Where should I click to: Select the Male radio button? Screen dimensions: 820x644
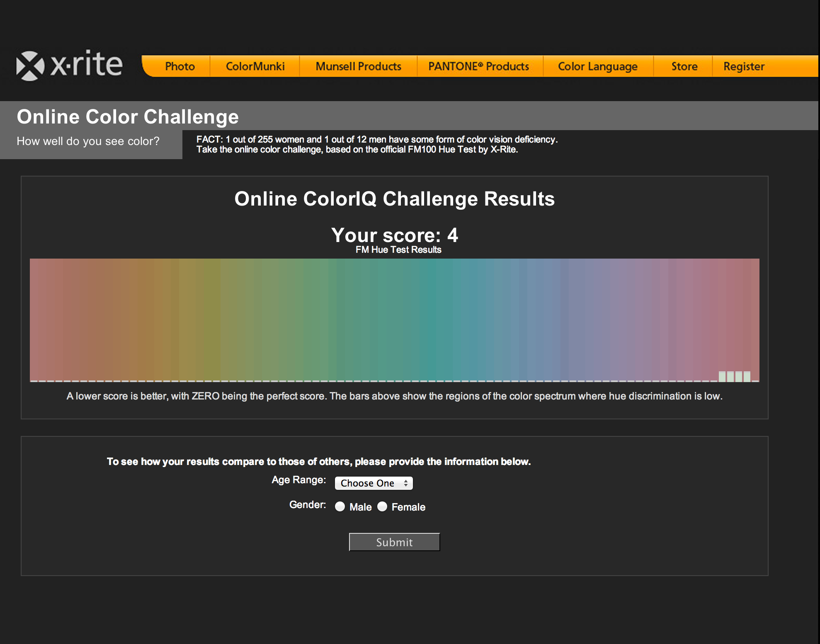[x=340, y=507]
